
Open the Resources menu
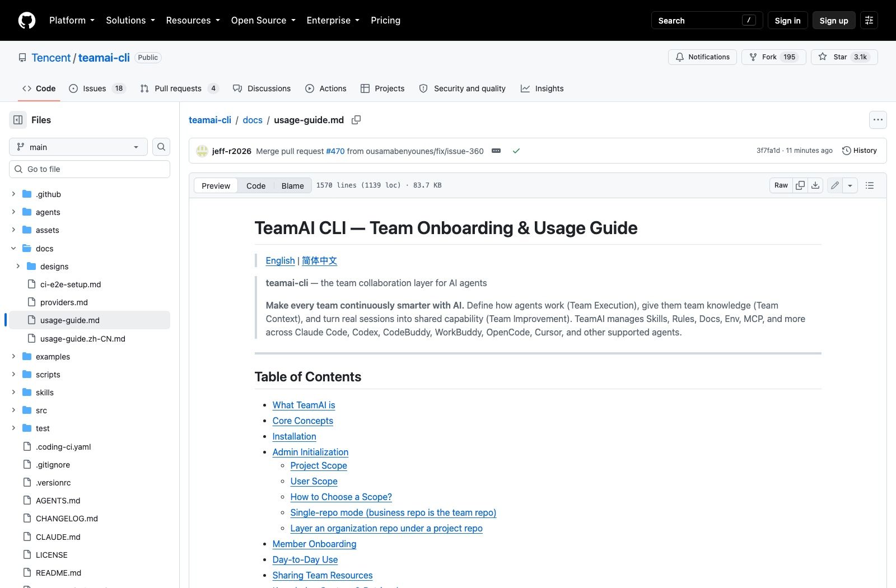193,20
